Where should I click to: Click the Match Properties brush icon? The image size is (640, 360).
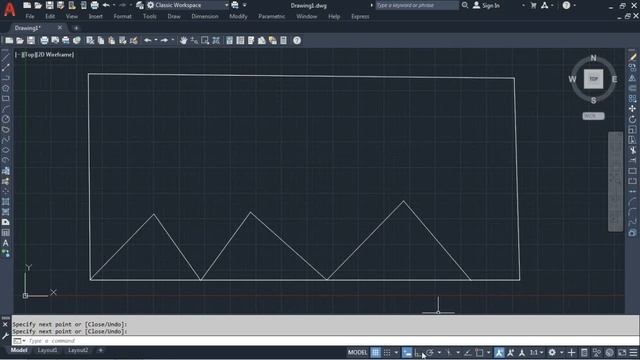tap(133, 40)
